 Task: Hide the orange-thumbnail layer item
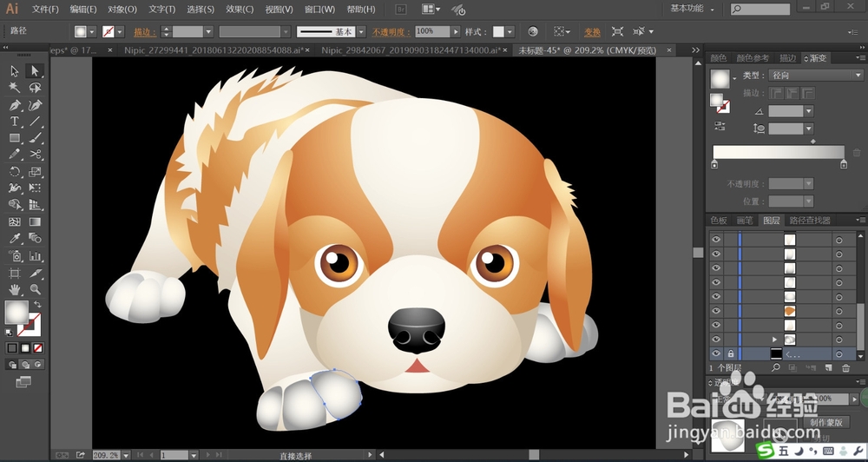click(x=716, y=311)
